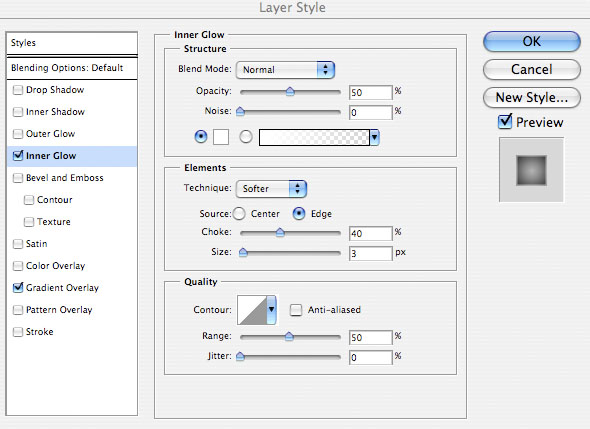This screenshot has width=590, height=429.
Task: Tick the Texture sub-option checkbox
Action: coord(29,222)
